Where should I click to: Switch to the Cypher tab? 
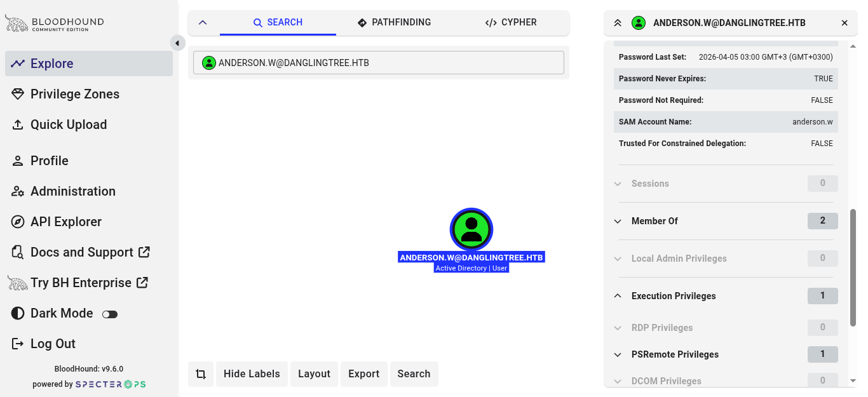511,22
